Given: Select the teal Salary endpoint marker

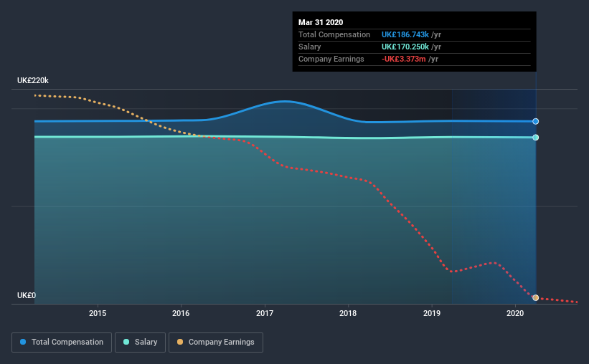Looking at the screenshot, I should pos(536,138).
